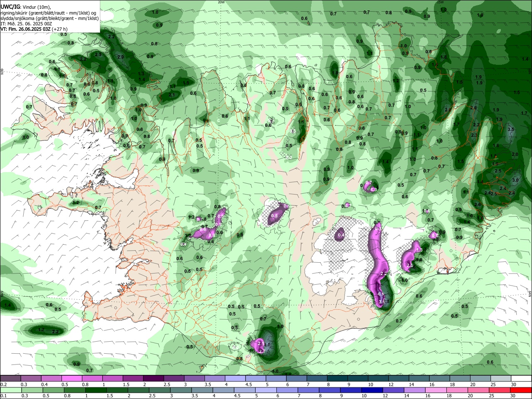532x399 pixels.
Task: Click the "64N" latitude label on the right edge
Action: tap(530, 293)
